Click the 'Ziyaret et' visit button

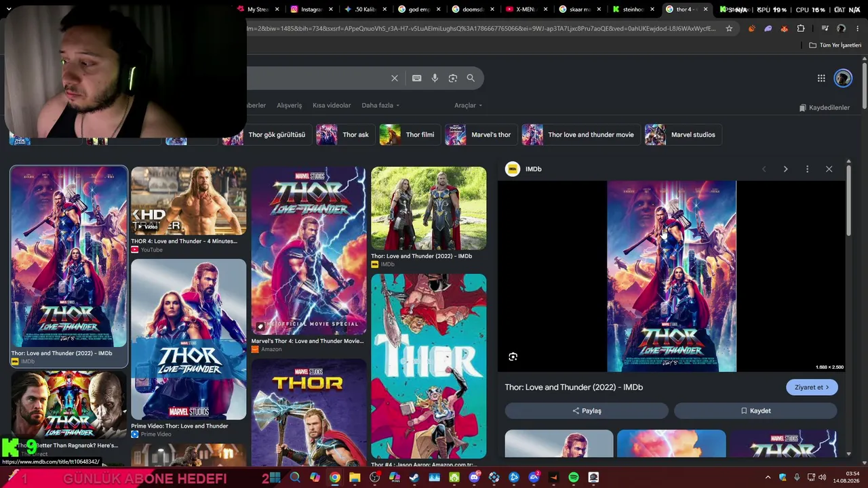click(x=812, y=387)
